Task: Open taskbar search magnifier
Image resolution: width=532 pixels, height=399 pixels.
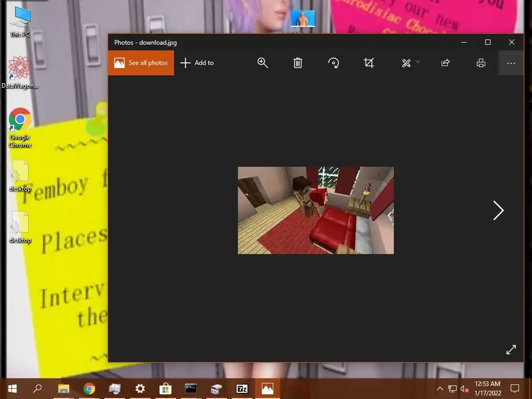Action: click(37, 389)
